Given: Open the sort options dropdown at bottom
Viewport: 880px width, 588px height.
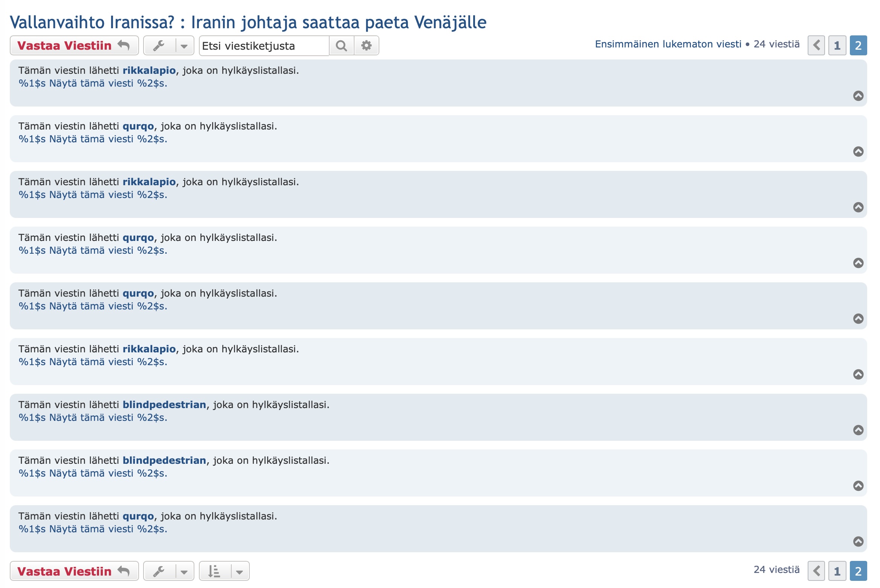Looking at the screenshot, I should (x=224, y=571).
